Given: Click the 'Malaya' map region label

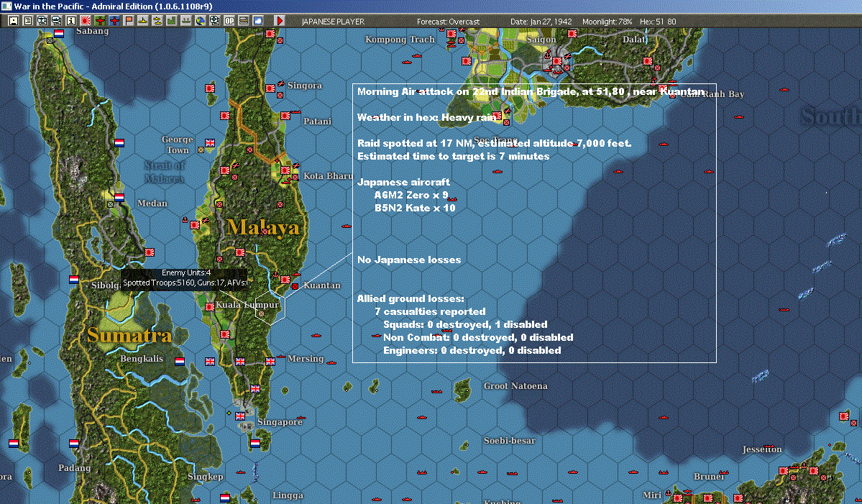Looking at the screenshot, I should 263,227.
